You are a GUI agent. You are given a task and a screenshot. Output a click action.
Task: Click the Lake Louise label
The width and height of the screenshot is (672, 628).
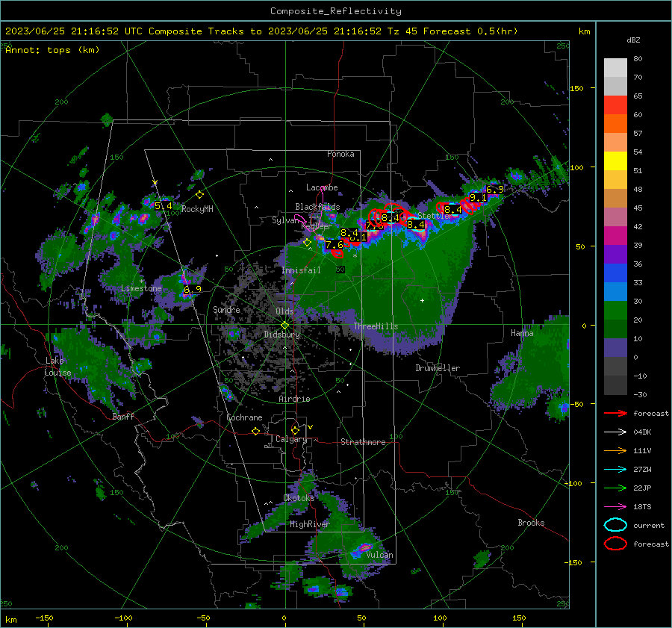pyautogui.click(x=57, y=367)
